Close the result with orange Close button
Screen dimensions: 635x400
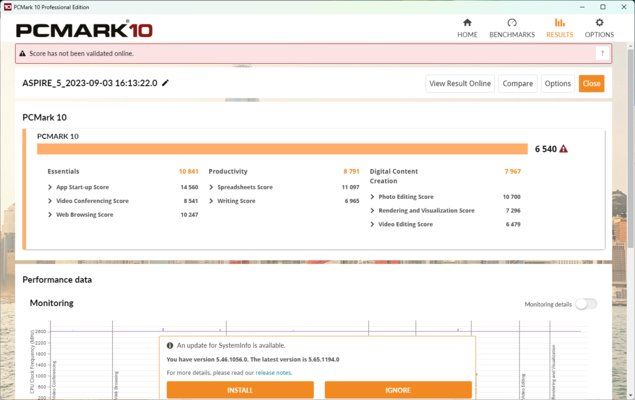(591, 83)
